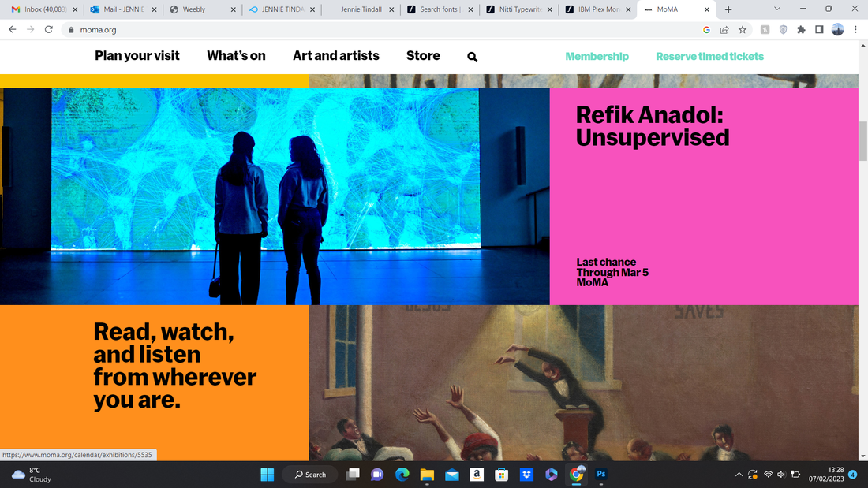Open the taskbar Search box

tap(310, 474)
